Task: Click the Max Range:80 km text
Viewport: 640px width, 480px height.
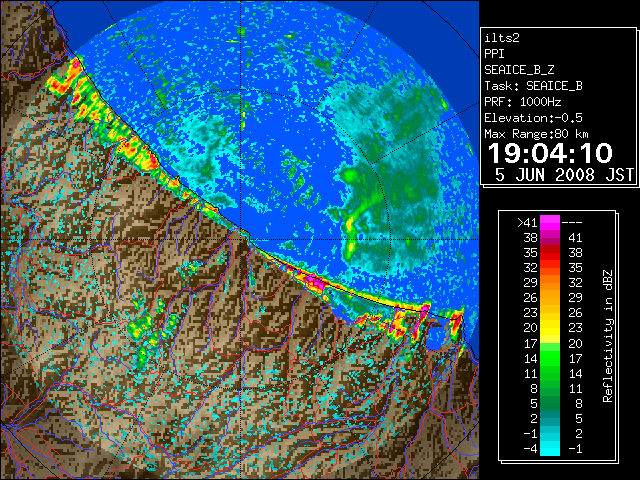Action: tap(536, 134)
